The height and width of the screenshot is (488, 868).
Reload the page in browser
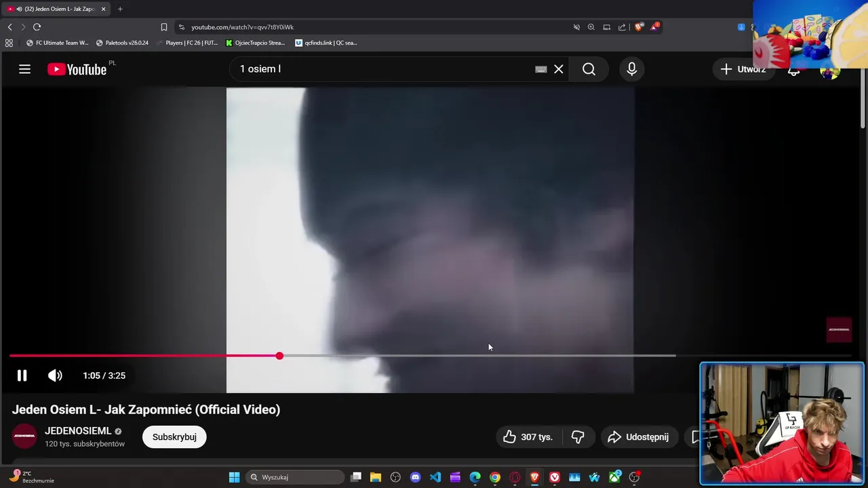click(37, 27)
